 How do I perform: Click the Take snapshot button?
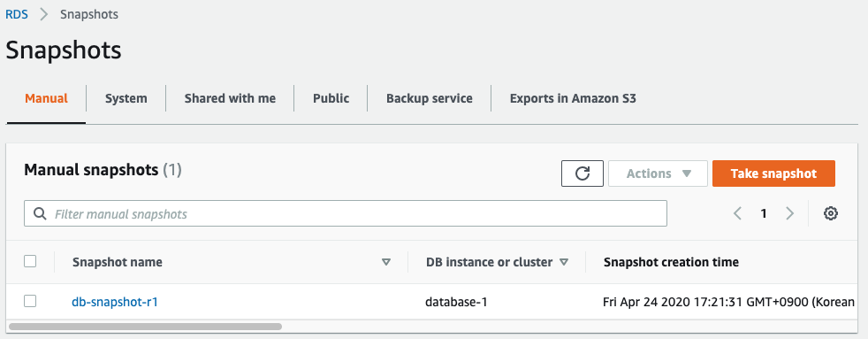(774, 173)
